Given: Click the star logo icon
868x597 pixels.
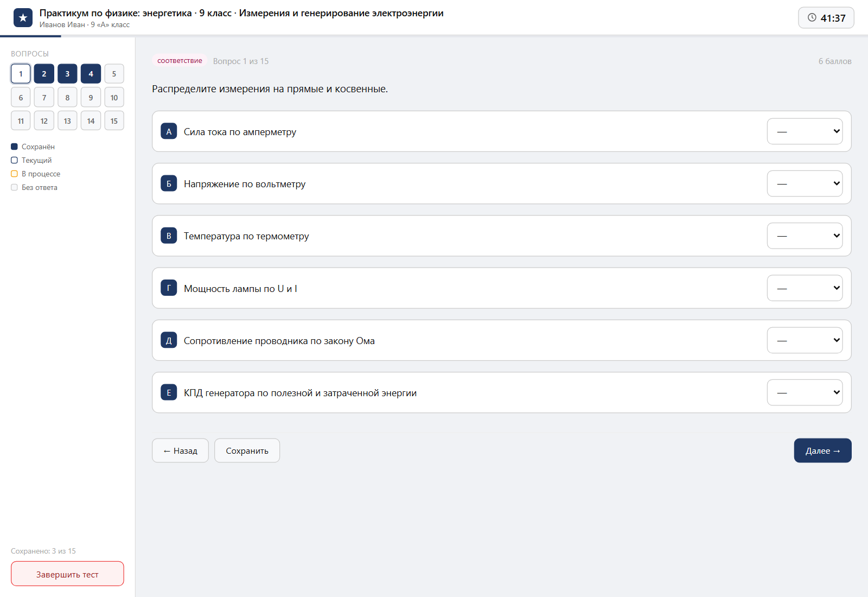Looking at the screenshot, I should 23,18.
